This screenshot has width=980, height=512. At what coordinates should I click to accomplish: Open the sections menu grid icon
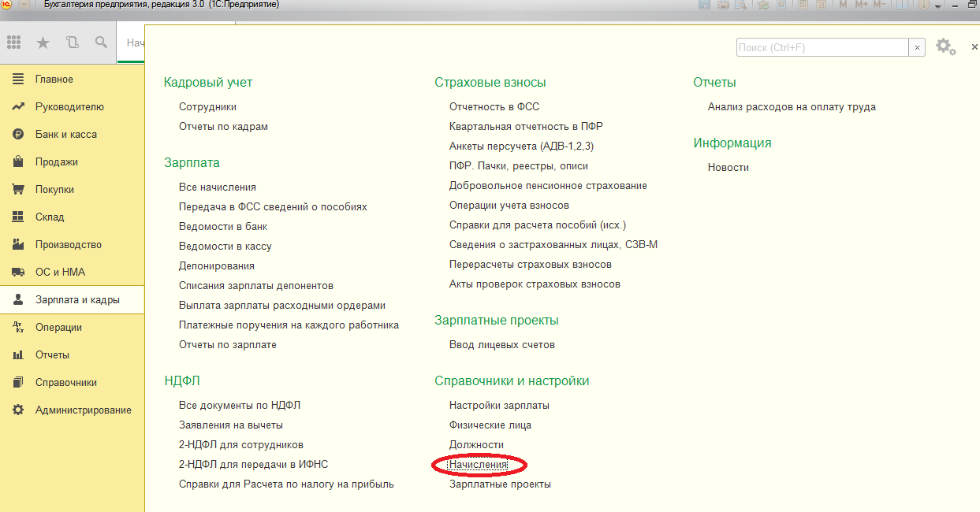point(14,43)
